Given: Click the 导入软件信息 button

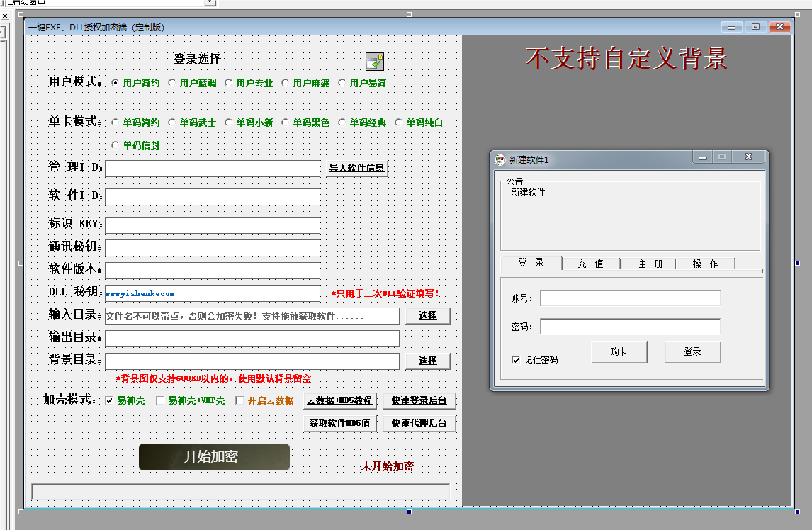Looking at the screenshot, I should [356, 169].
